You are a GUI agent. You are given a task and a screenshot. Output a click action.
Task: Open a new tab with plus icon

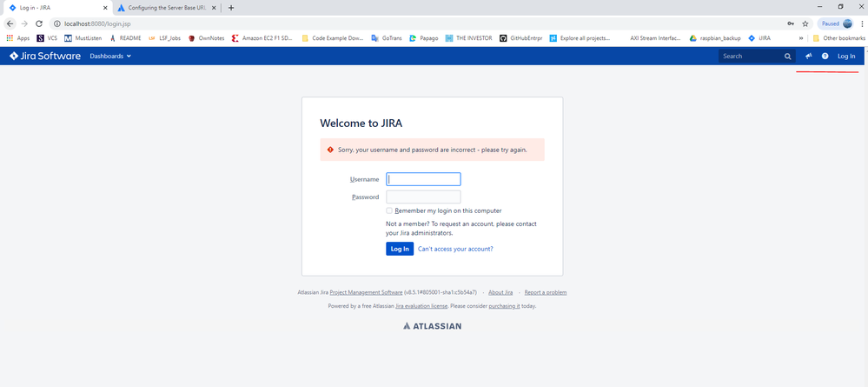[231, 8]
